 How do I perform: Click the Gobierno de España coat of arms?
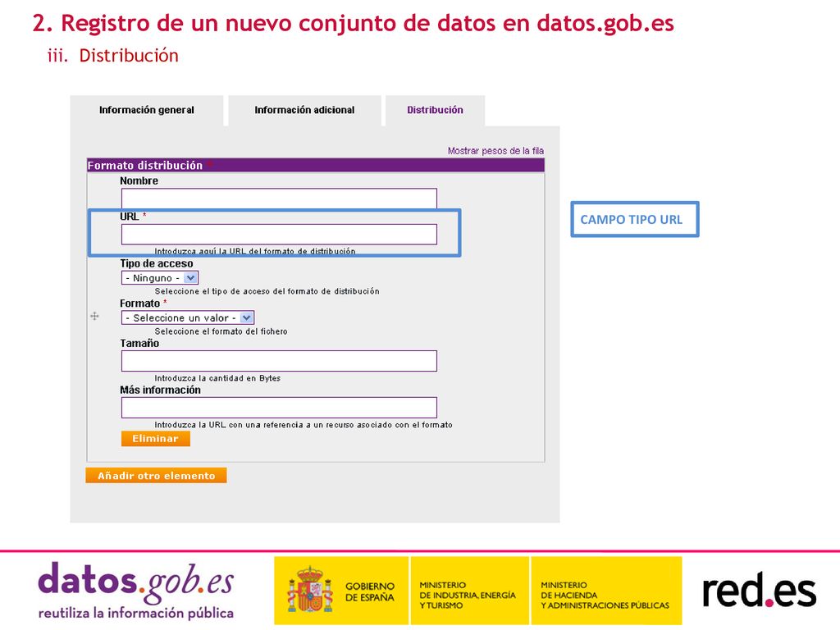[x=310, y=590]
